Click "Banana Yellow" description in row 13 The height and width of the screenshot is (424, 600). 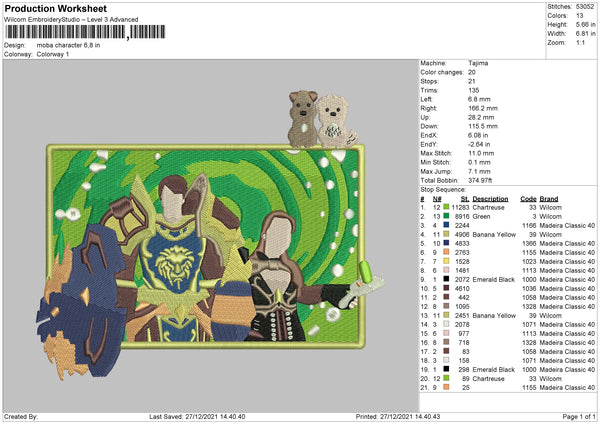tap(494, 316)
